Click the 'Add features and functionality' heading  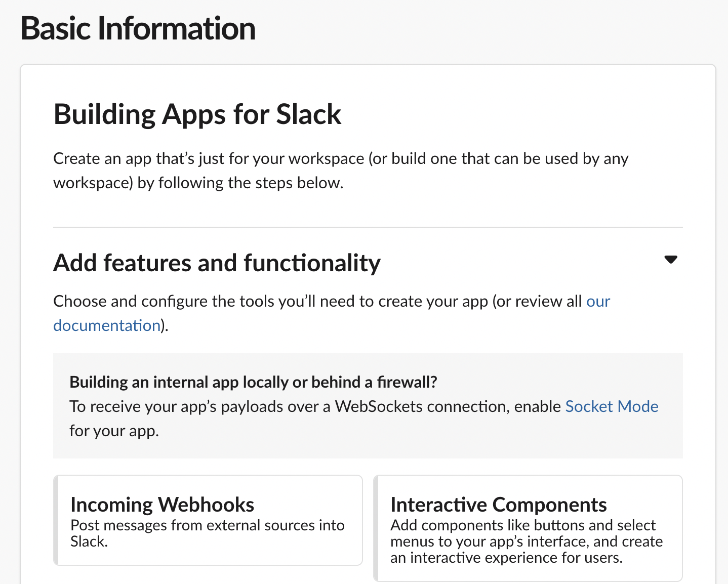[217, 263]
